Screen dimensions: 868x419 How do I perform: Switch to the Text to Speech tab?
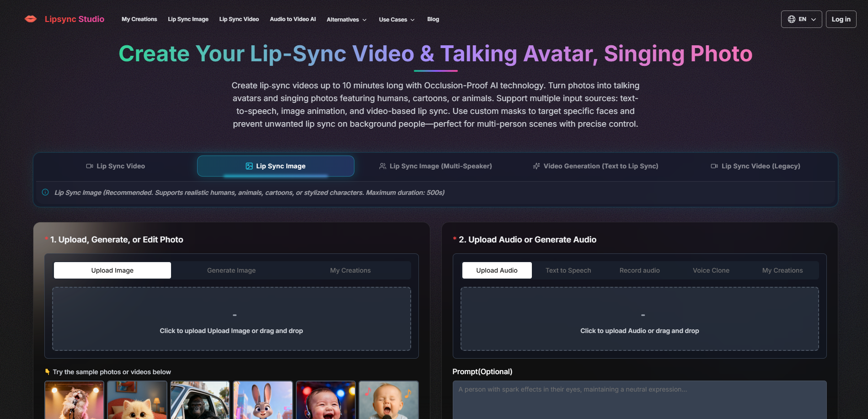coord(568,270)
